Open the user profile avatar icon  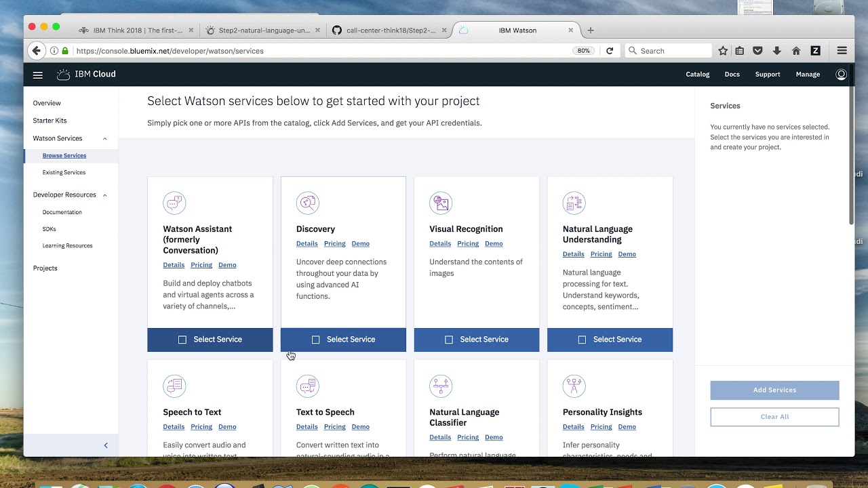pyautogui.click(x=841, y=75)
